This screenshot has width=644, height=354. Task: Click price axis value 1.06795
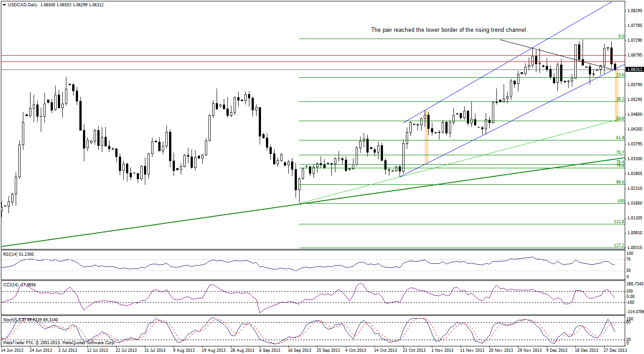(635, 55)
